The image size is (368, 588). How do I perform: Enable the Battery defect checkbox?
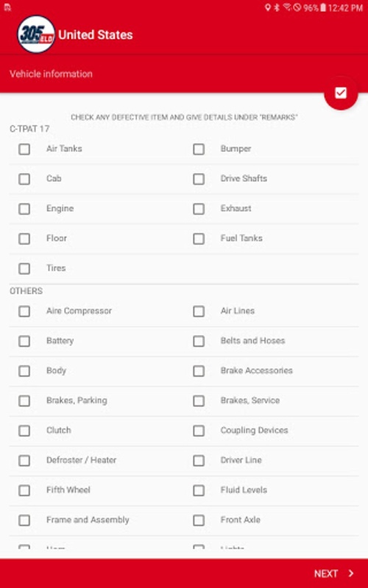pyautogui.click(x=24, y=341)
